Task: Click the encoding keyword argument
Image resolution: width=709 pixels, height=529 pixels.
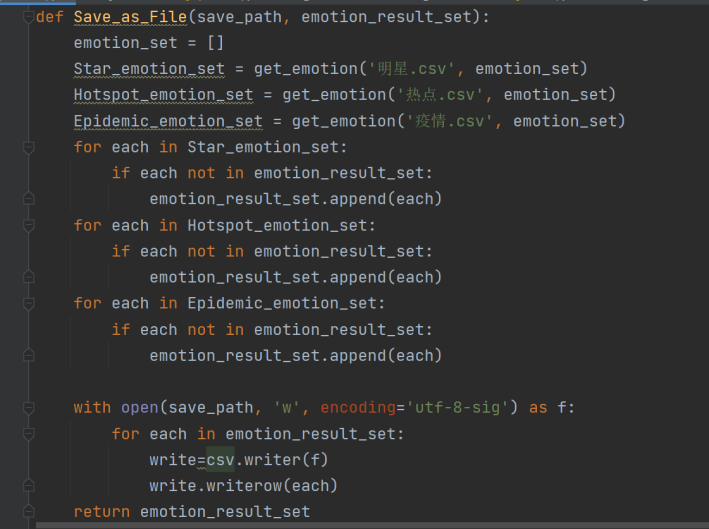Action: click(358, 408)
